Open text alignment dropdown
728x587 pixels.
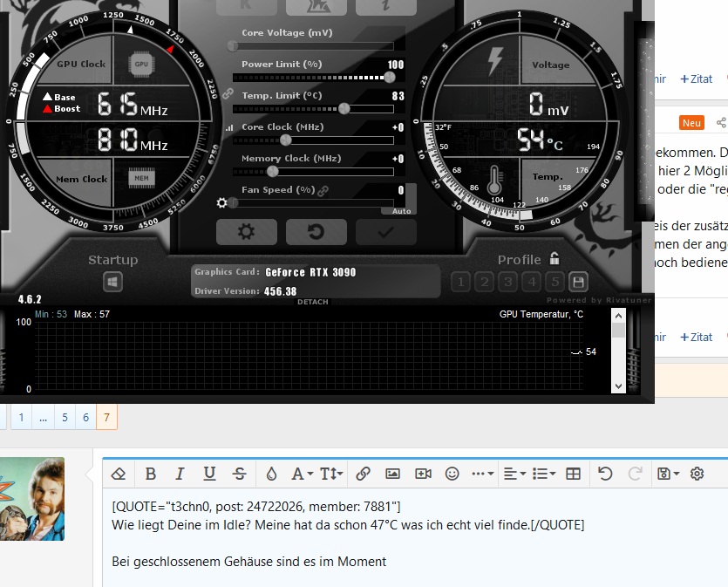click(514, 474)
